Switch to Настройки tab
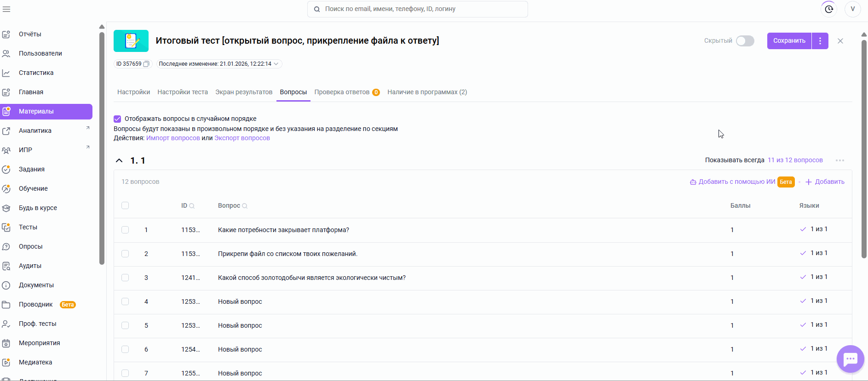868x381 pixels. (x=133, y=92)
